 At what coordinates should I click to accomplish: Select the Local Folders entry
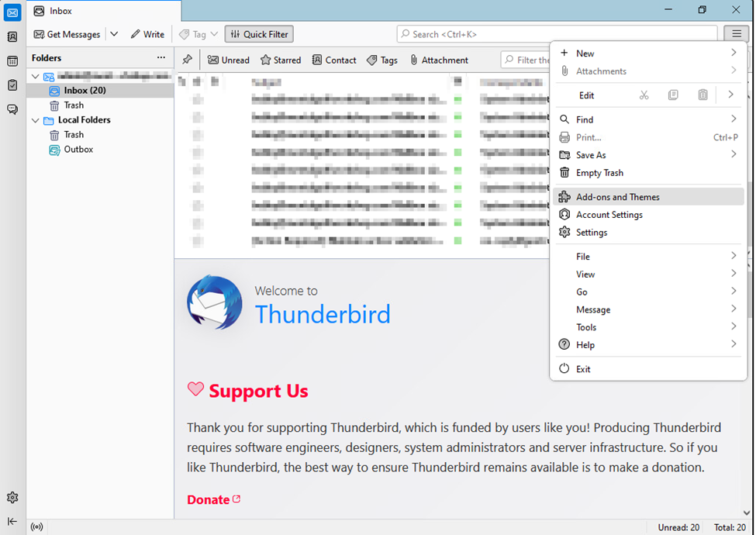click(100, 120)
